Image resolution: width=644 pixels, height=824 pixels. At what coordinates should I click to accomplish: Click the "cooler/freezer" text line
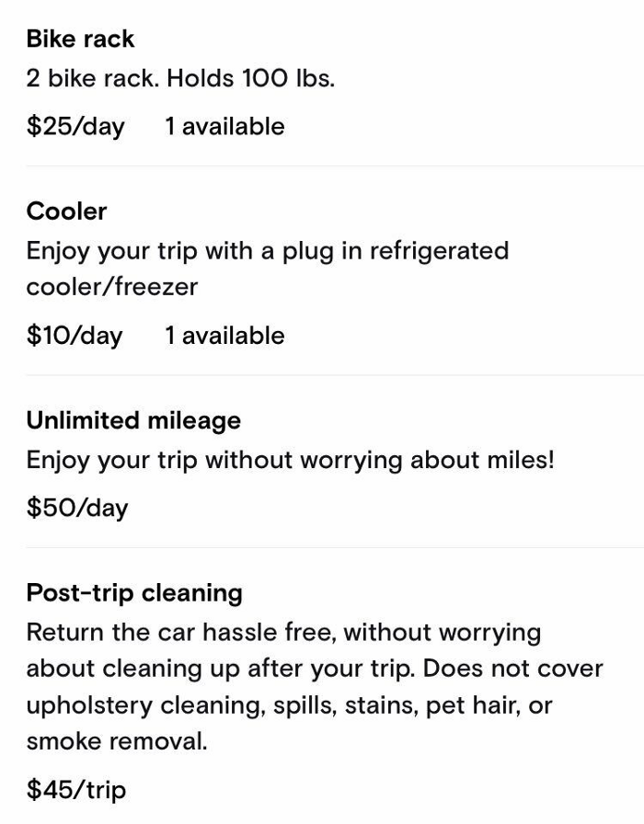[112, 287]
